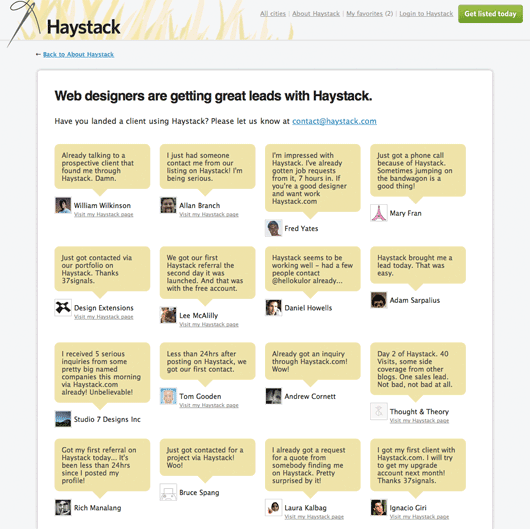Visit Tom Gooden's Haystack page link
This screenshot has height=529, width=530.
pyautogui.click(x=209, y=405)
